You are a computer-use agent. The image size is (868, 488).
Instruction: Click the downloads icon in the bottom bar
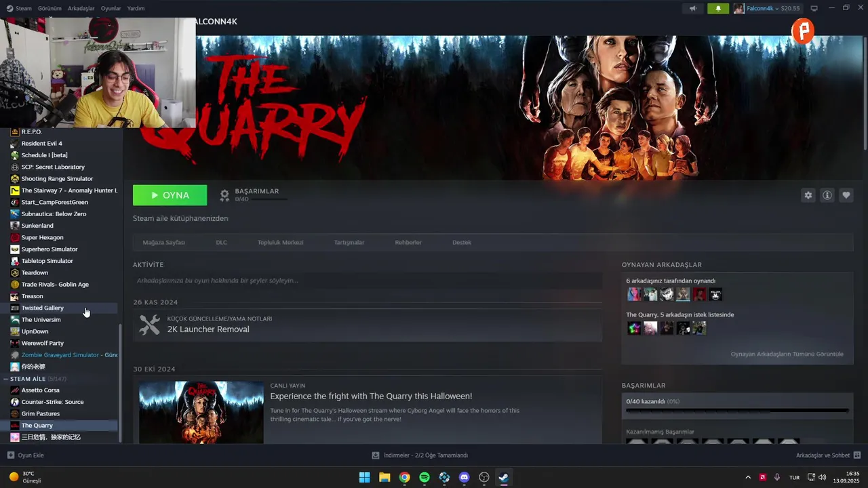pos(376,455)
